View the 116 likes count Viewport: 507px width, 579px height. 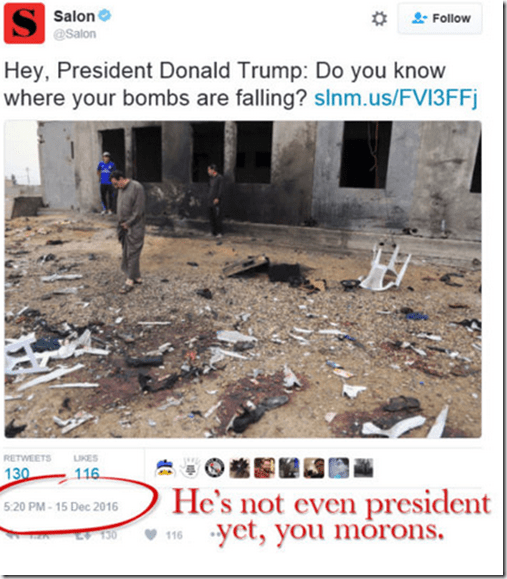pyautogui.click(x=87, y=473)
